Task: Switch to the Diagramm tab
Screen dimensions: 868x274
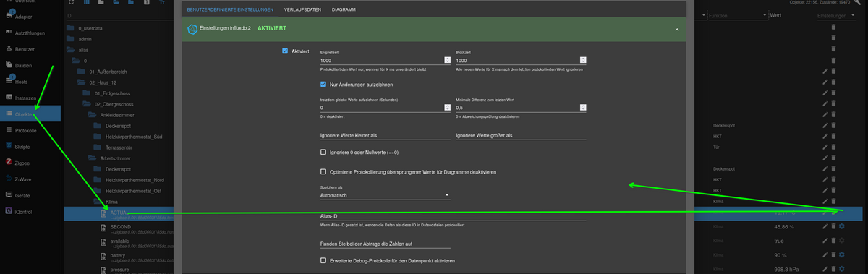Action: click(x=344, y=9)
